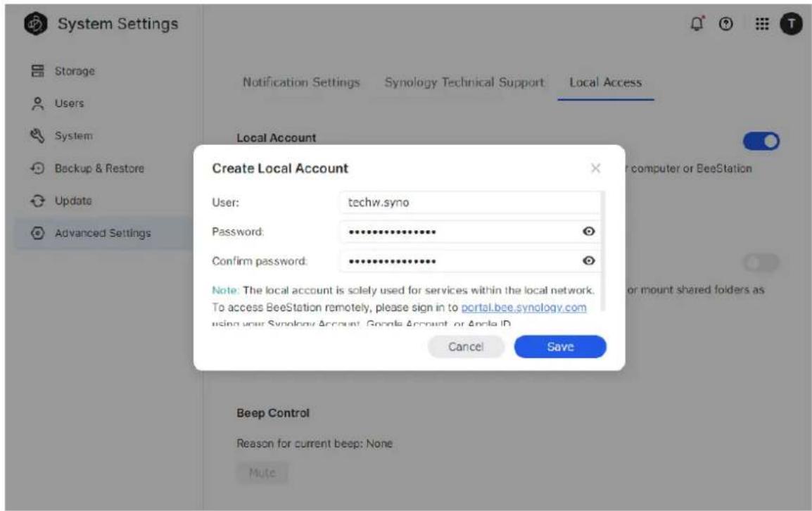Close the Create Local Account dialog

(x=595, y=168)
